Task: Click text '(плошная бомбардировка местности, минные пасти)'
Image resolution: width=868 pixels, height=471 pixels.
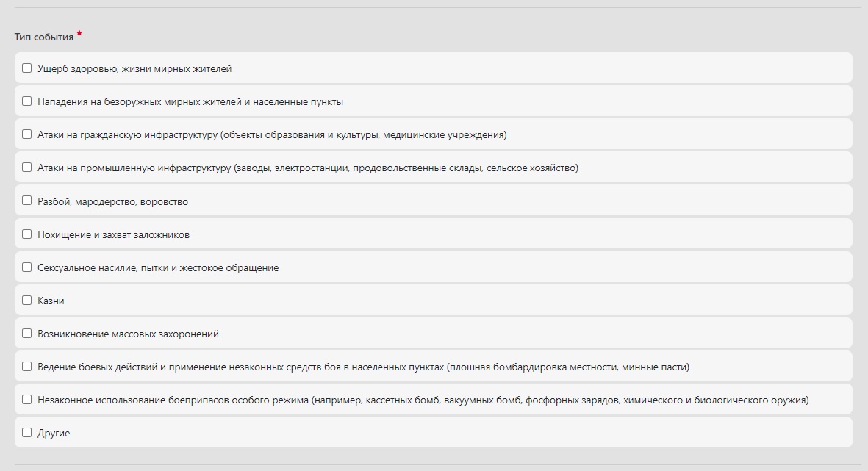Action: tap(568, 367)
